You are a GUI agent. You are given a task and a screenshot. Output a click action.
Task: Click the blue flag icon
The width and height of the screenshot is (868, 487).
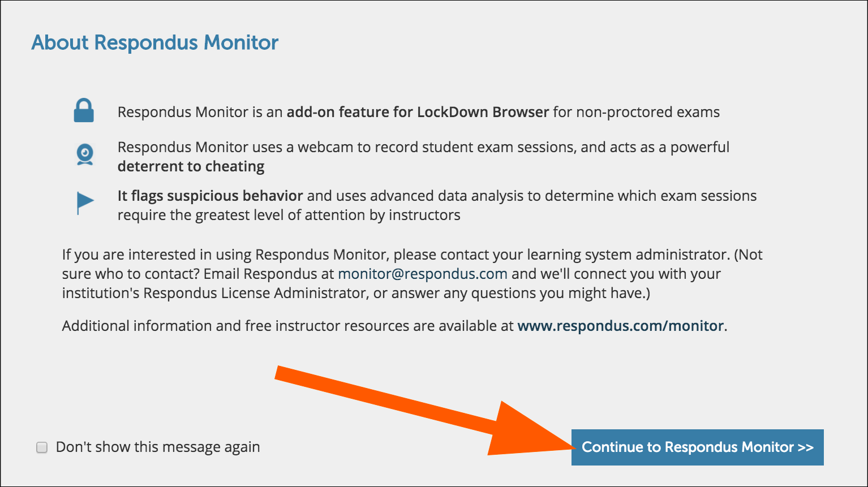85,203
